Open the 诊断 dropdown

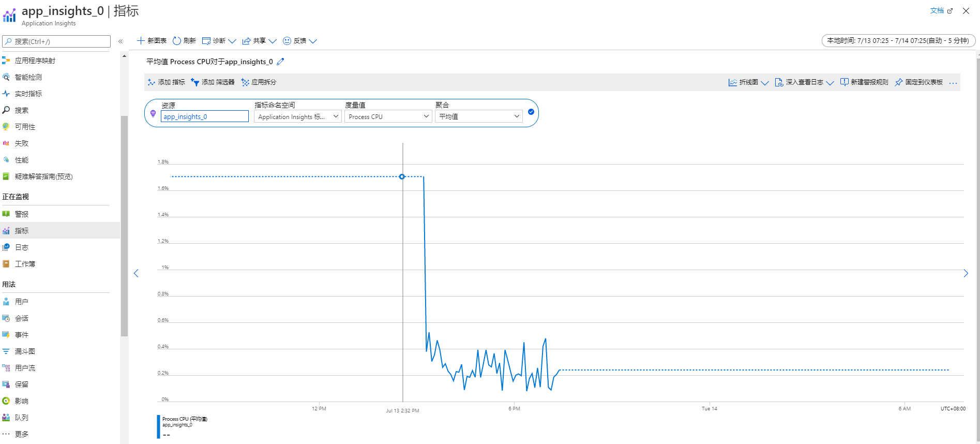(219, 41)
